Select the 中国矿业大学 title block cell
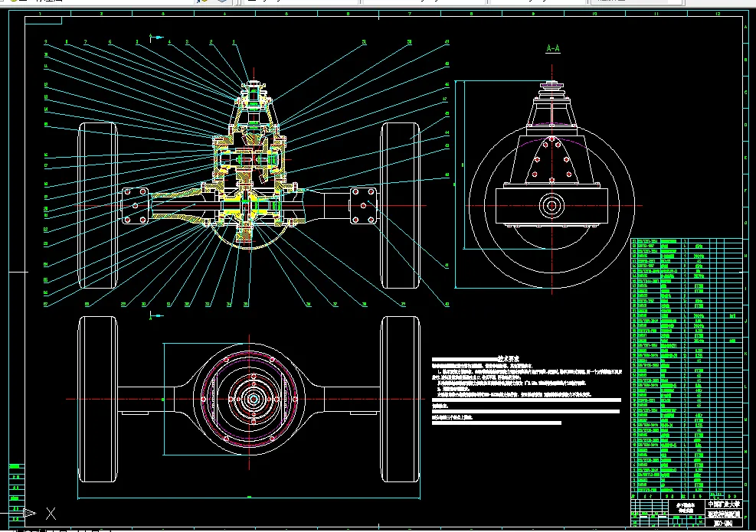756x532 pixels. 723,504
